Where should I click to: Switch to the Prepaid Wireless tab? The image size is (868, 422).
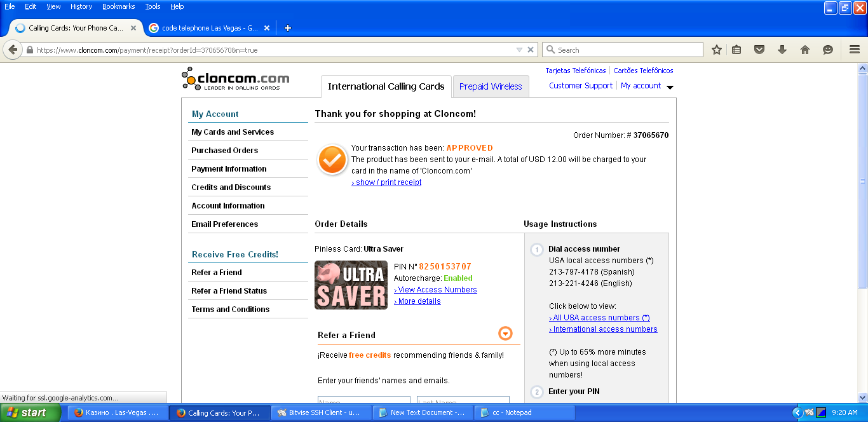(491, 86)
